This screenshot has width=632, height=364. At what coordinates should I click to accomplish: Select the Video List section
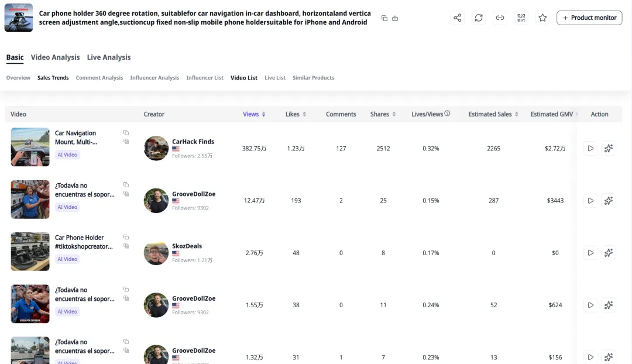pos(244,78)
